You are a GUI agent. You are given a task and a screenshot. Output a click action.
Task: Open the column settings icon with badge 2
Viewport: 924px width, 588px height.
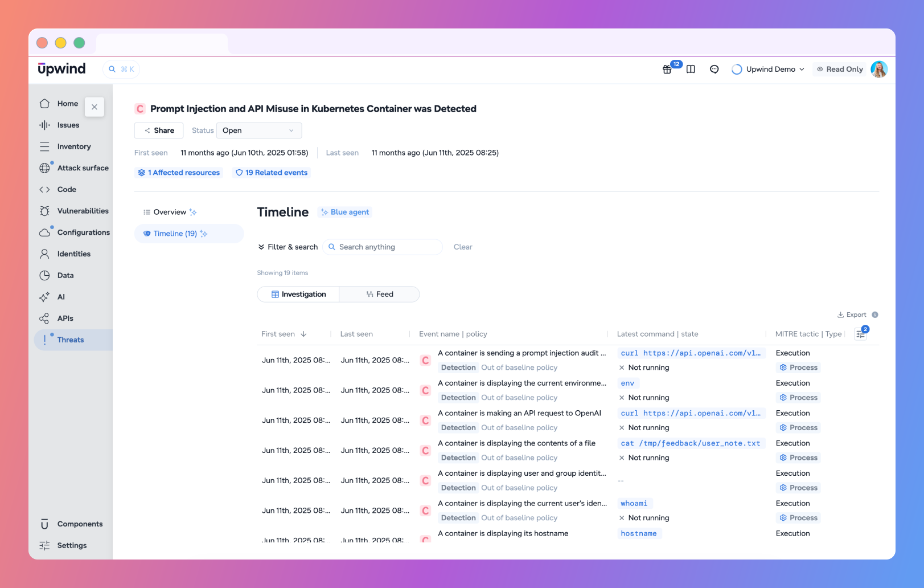[x=861, y=334]
